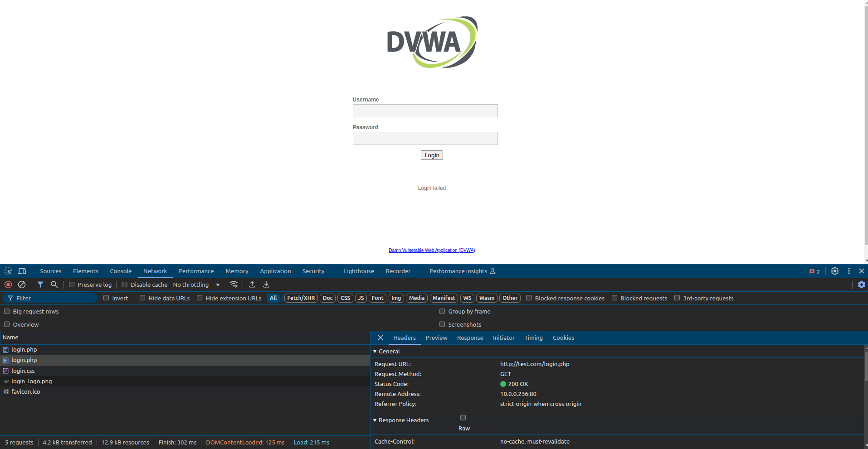This screenshot has width=868, height=449.
Task: Toggle Raw response headers checkbox
Action: click(463, 418)
